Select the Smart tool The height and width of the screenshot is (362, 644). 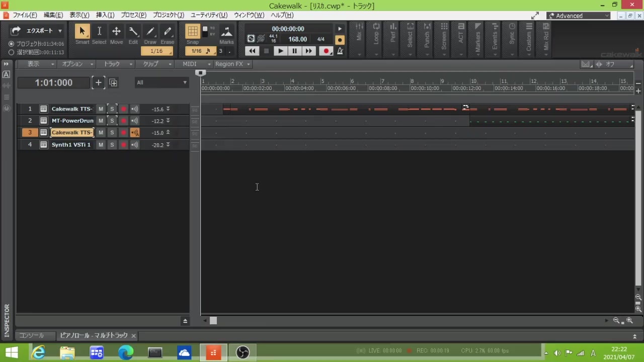pyautogui.click(x=82, y=31)
